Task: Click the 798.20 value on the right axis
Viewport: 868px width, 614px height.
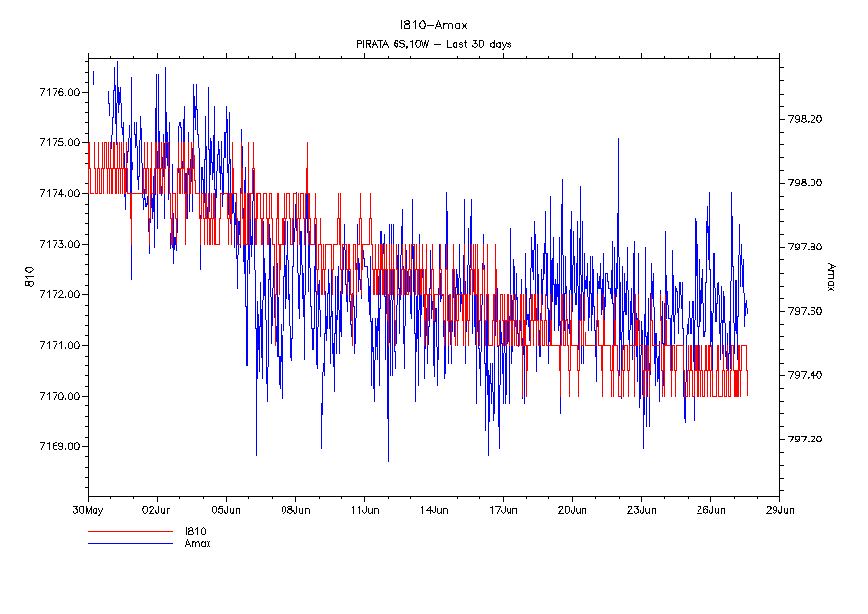Action: point(805,119)
